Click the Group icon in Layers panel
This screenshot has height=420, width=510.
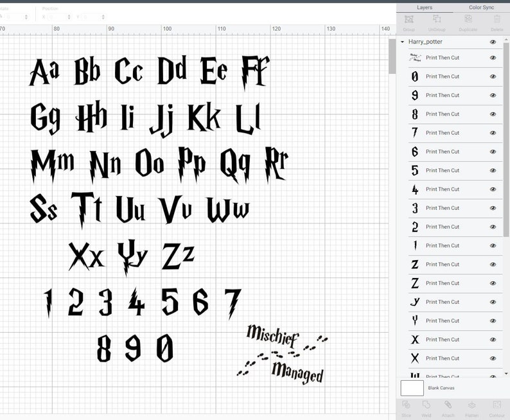point(409,19)
